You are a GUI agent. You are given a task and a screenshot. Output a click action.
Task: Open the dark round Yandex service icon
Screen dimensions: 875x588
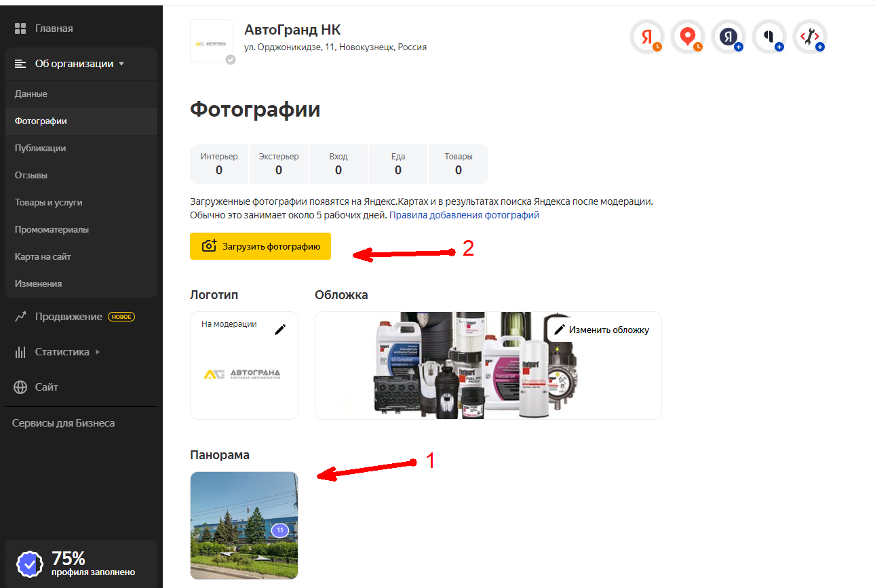728,37
